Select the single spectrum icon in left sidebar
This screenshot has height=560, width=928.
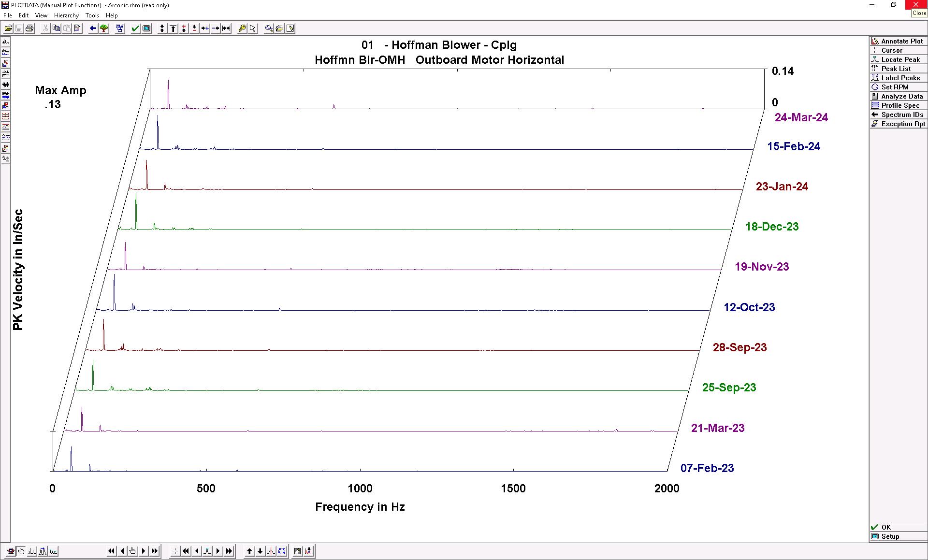pyautogui.click(x=5, y=42)
